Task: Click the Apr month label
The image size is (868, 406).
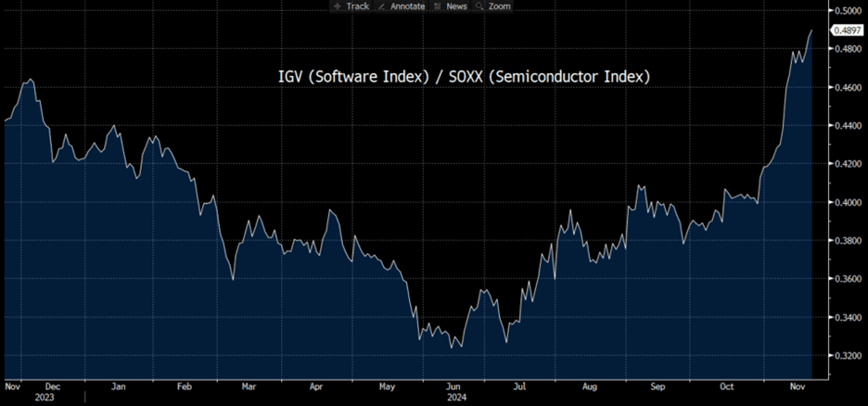Action: [x=315, y=387]
